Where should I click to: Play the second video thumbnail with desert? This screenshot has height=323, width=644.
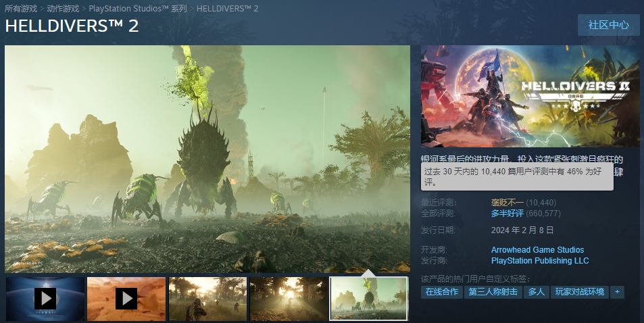pyautogui.click(x=126, y=299)
